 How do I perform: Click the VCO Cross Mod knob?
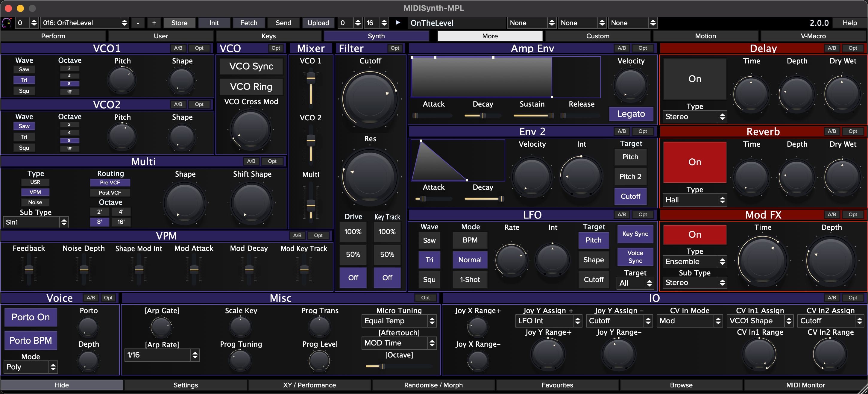point(251,130)
